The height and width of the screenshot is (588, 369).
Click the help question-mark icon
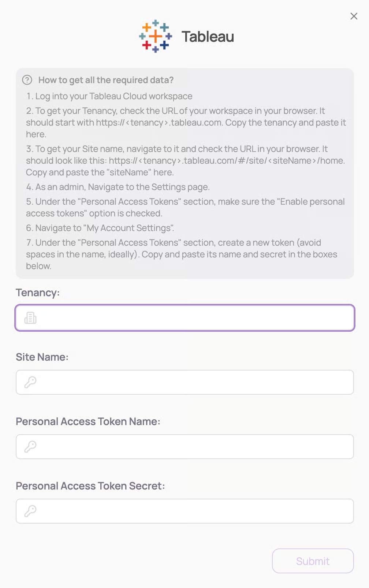(27, 80)
